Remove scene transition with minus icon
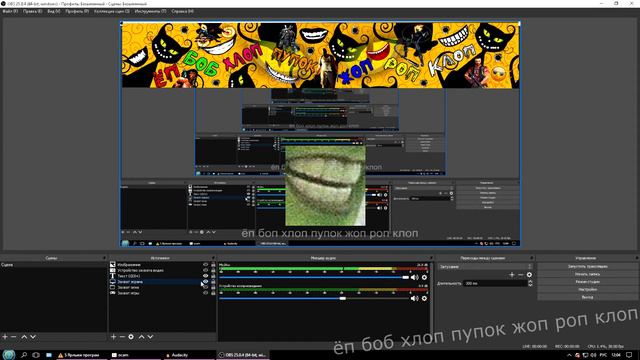 (521, 275)
